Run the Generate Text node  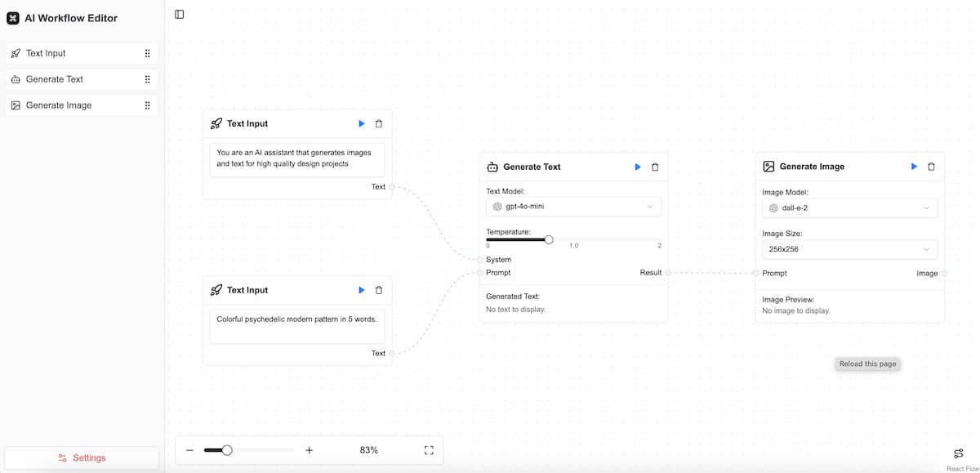pyautogui.click(x=637, y=167)
